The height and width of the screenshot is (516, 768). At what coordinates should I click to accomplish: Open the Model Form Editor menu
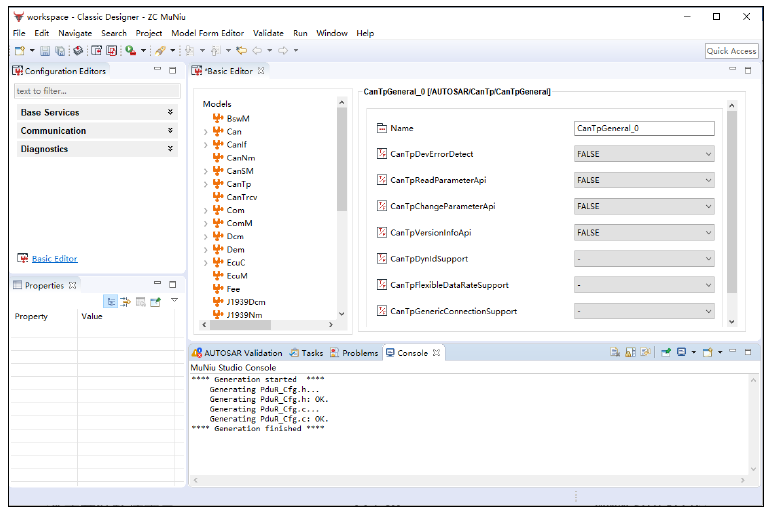[207, 33]
